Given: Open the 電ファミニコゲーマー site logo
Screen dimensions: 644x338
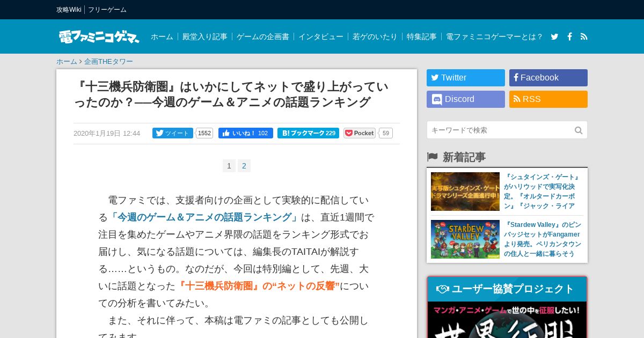Looking at the screenshot, I should [99, 36].
